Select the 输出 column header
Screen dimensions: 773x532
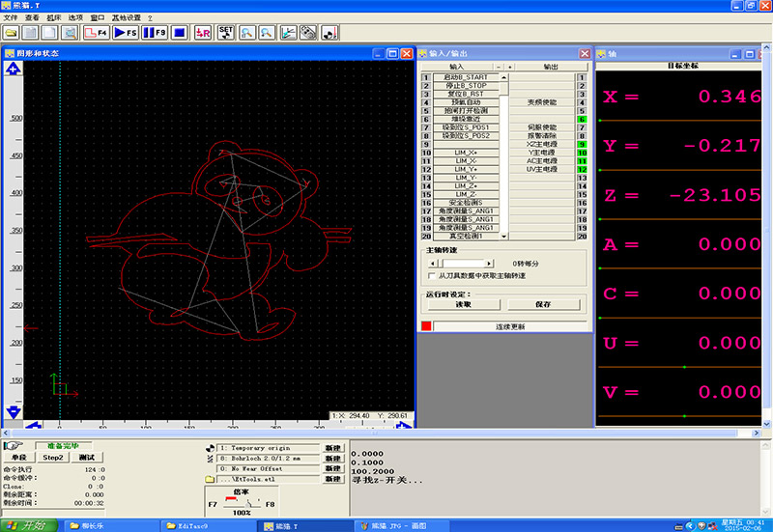(551, 67)
